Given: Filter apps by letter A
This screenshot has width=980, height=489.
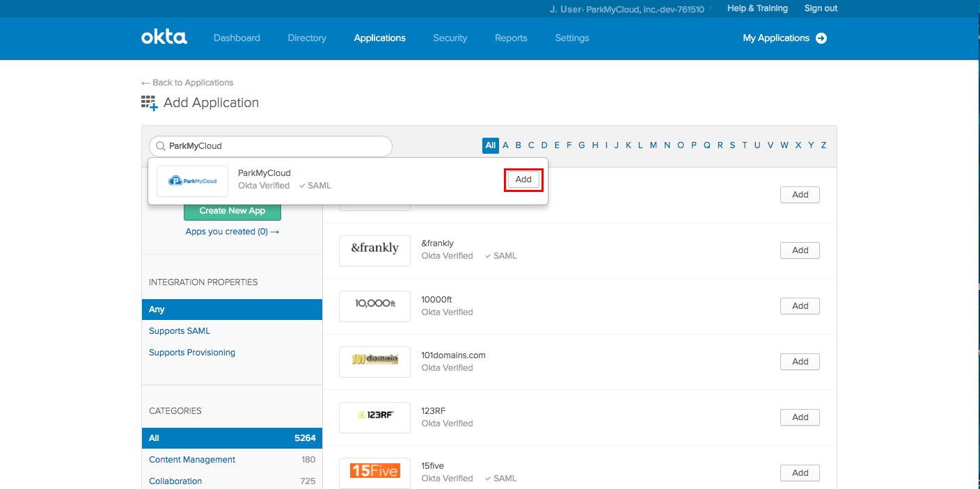Looking at the screenshot, I should pos(505,145).
